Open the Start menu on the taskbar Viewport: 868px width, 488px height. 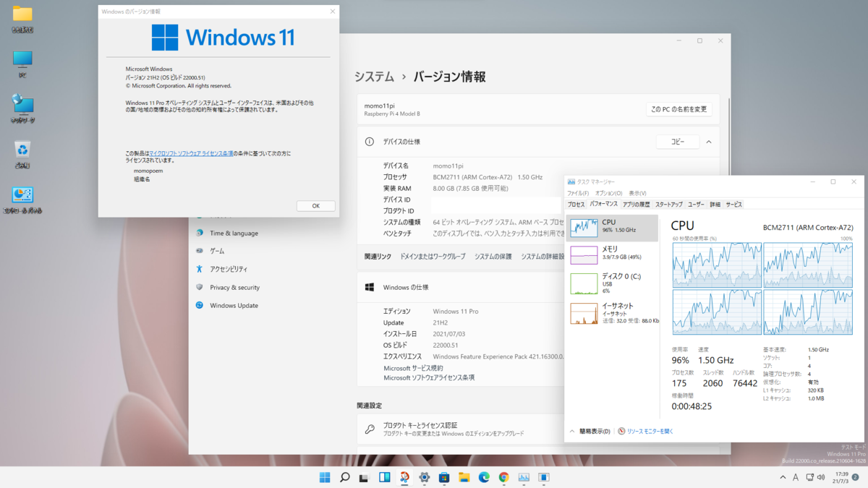325,477
